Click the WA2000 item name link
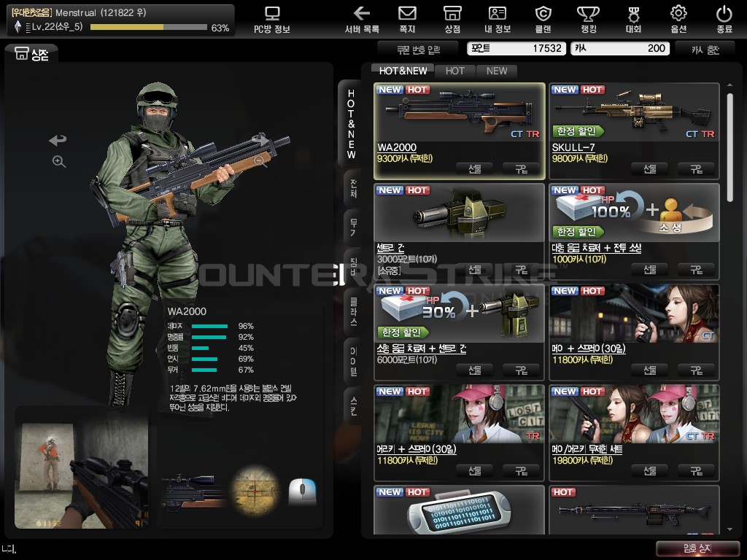 coord(397,147)
